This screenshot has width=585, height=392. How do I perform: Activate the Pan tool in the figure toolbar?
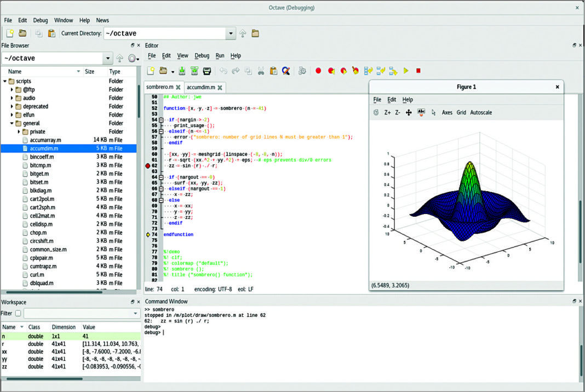409,112
